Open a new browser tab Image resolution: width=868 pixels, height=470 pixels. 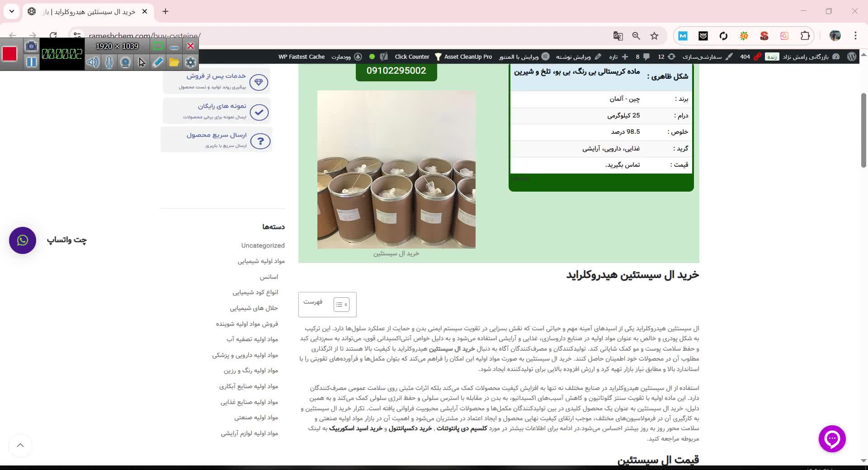pyautogui.click(x=165, y=11)
